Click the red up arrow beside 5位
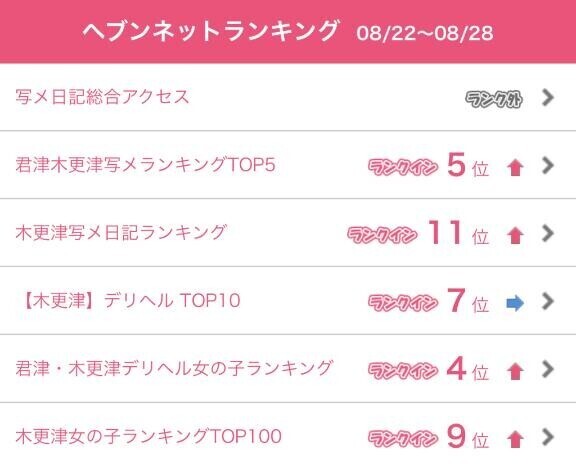The width and height of the screenshot is (576, 468). click(515, 168)
